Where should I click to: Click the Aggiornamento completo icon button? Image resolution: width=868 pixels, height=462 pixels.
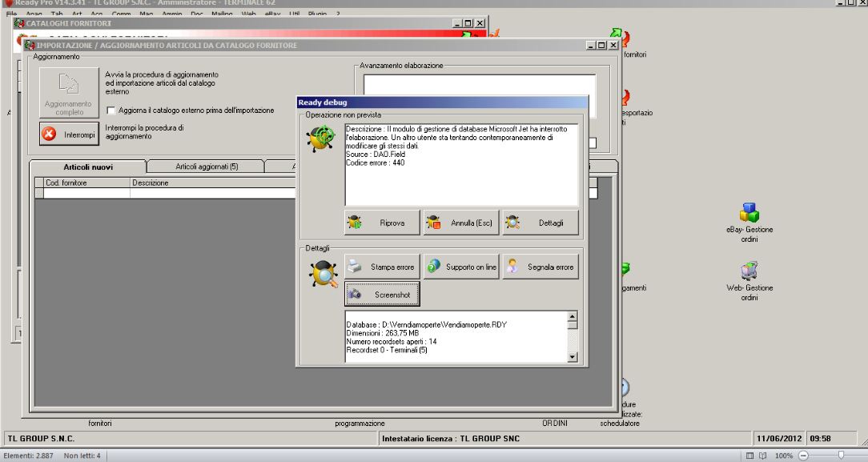[69, 93]
